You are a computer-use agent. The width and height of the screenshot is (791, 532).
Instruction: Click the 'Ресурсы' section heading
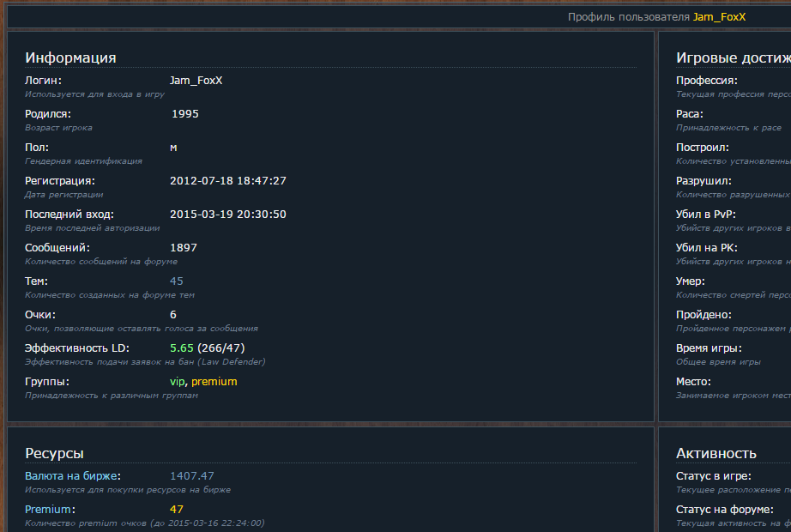pos(54,454)
